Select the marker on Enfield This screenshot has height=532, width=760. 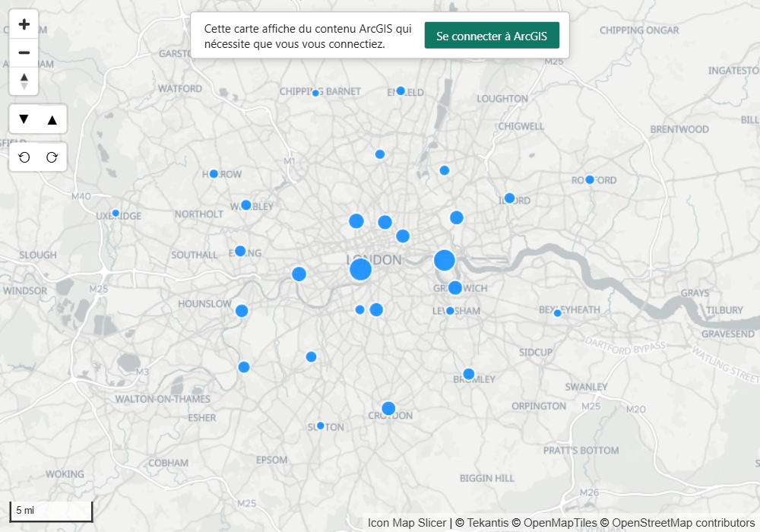point(401,90)
